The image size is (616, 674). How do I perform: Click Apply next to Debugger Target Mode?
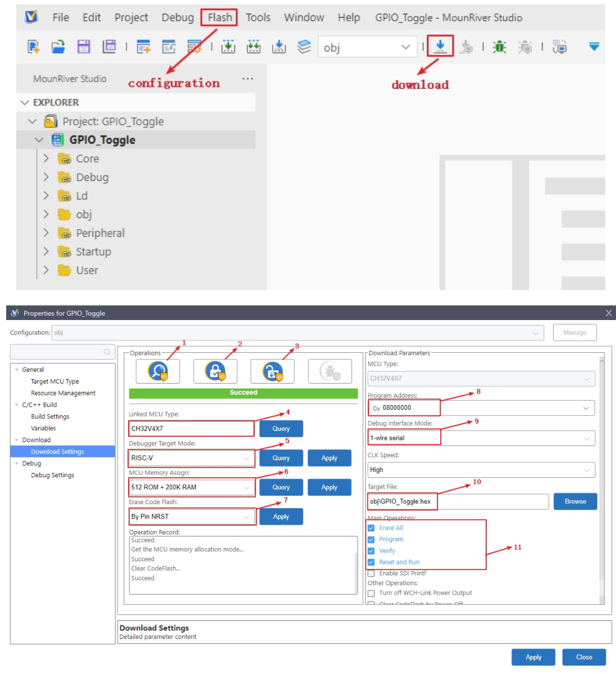pos(329,458)
